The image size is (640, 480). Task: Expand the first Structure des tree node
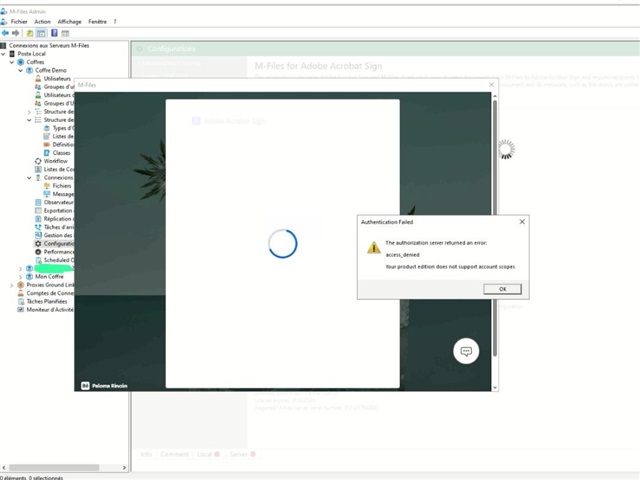[29, 112]
